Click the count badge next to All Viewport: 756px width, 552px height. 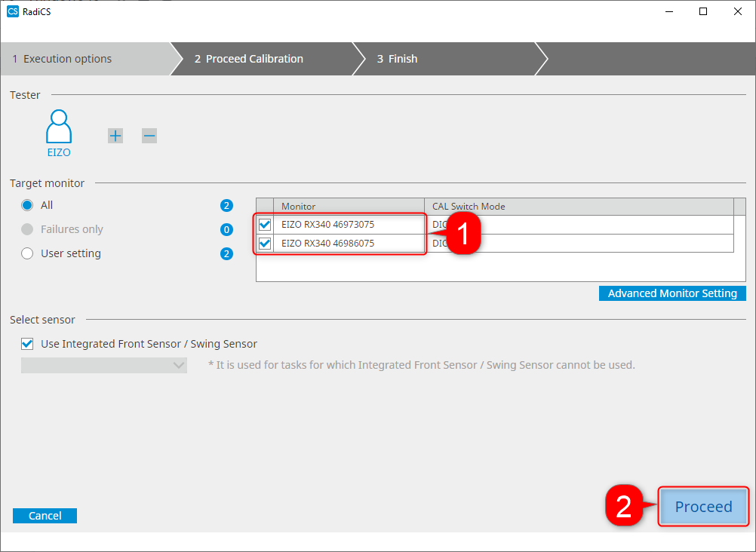click(x=226, y=206)
